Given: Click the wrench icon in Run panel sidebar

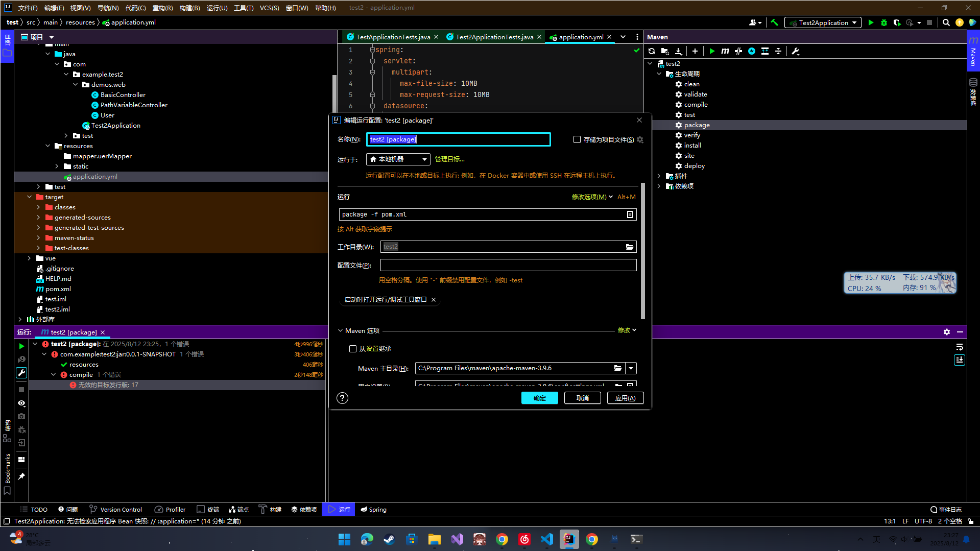Looking at the screenshot, I should click(21, 373).
